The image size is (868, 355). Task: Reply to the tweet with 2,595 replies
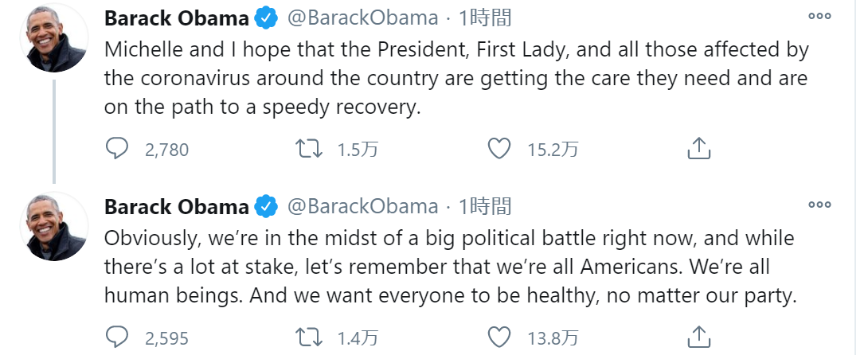[x=117, y=337]
